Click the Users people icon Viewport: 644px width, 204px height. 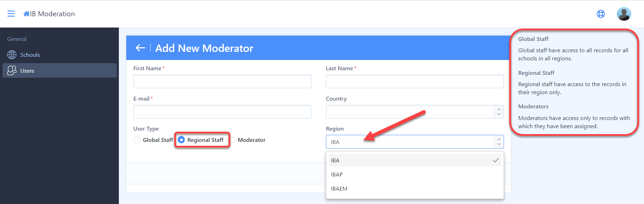point(12,71)
